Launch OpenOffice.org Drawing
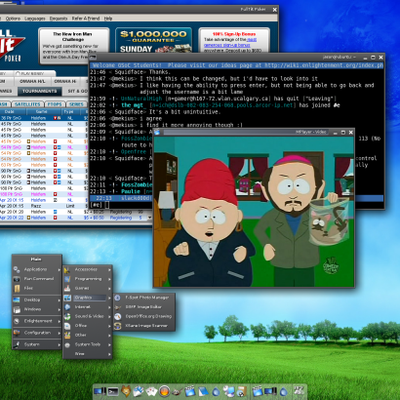 pos(143,316)
